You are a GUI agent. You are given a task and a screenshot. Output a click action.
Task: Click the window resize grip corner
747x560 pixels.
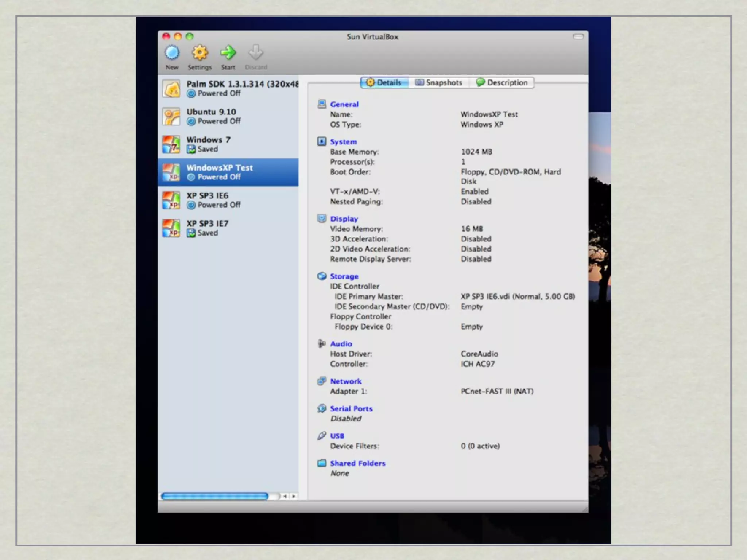(x=585, y=509)
